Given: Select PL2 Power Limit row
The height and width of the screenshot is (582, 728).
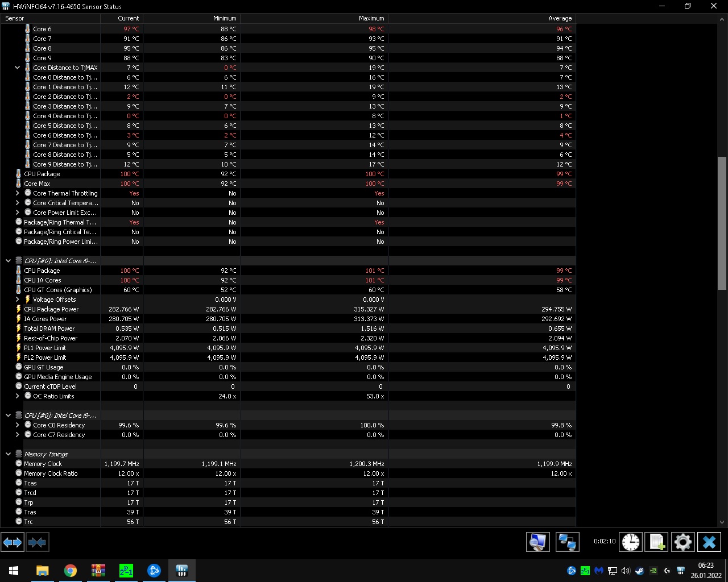Looking at the screenshot, I should click(288, 357).
